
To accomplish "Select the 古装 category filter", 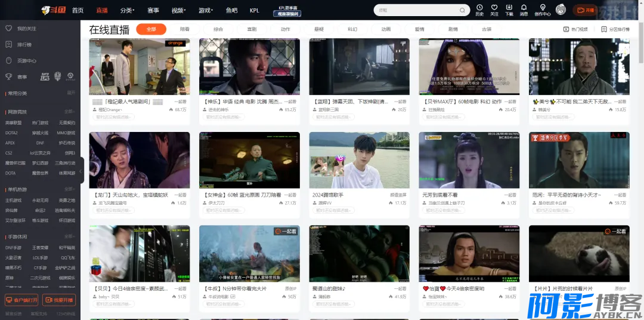I will tap(487, 29).
